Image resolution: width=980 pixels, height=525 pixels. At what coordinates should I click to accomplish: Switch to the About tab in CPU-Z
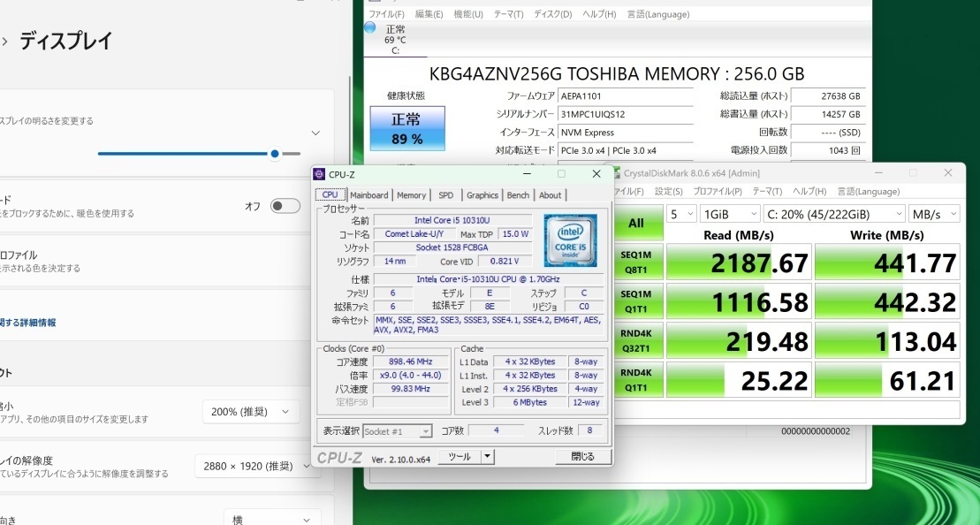pos(550,195)
